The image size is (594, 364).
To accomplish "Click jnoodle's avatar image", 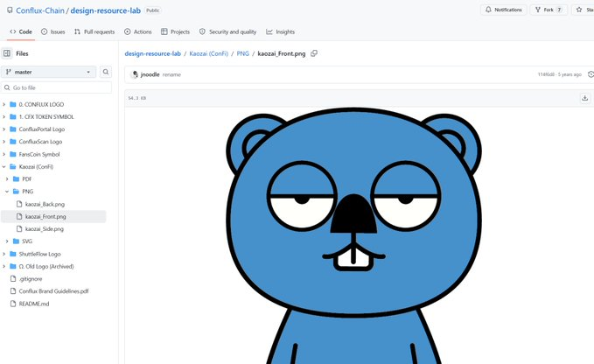I will point(134,74).
